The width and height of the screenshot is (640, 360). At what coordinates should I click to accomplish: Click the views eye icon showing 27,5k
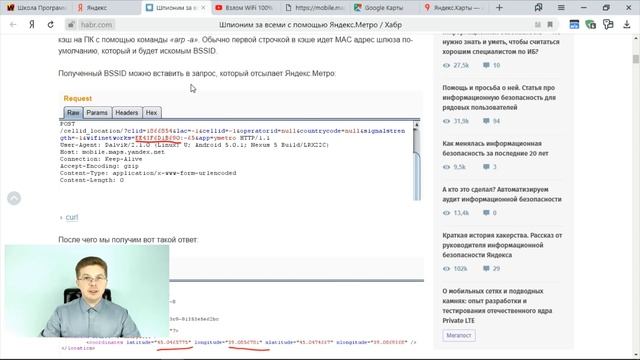pos(447,65)
